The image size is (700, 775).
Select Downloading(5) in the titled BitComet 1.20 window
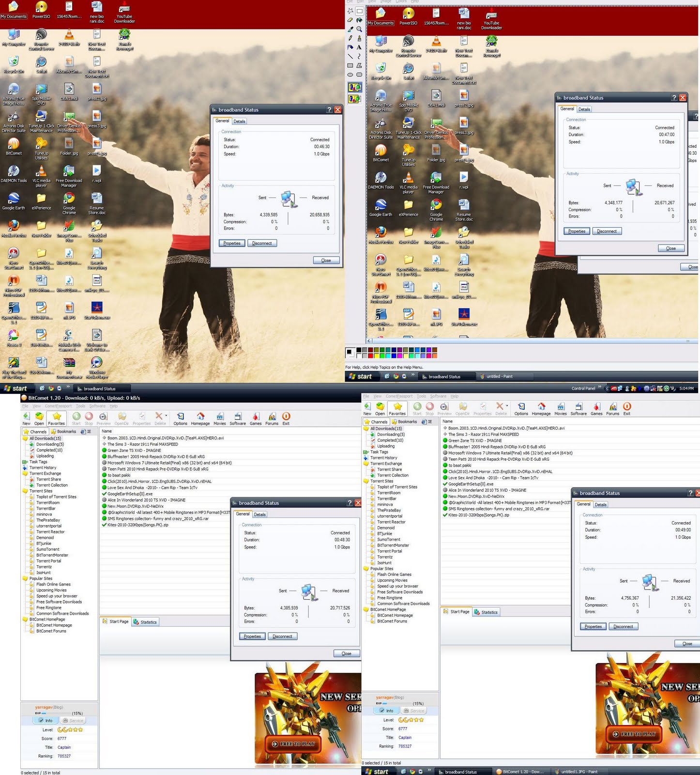pyautogui.click(x=50, y=444)
